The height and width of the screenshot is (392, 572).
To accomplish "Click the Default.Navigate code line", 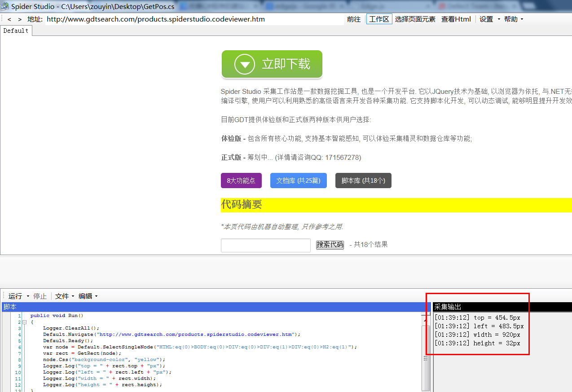I will click(172, 335).
